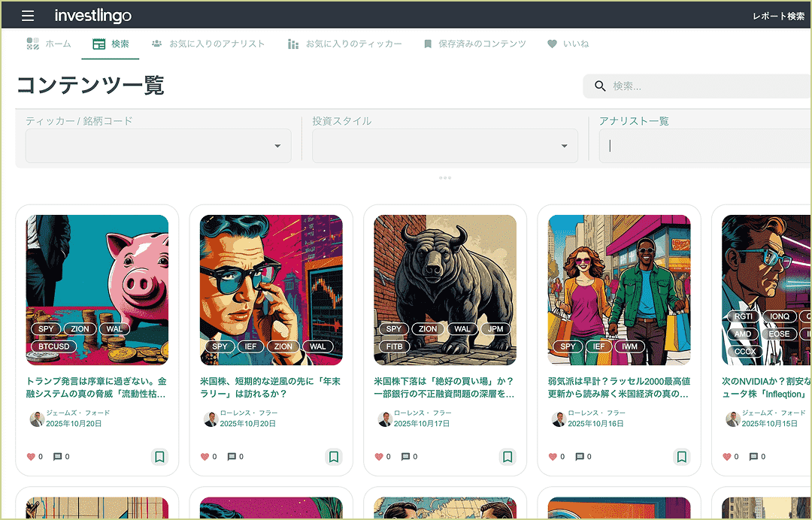
Task: Click the ZION ticker tag on first card
Action: (x=80, y=329)
